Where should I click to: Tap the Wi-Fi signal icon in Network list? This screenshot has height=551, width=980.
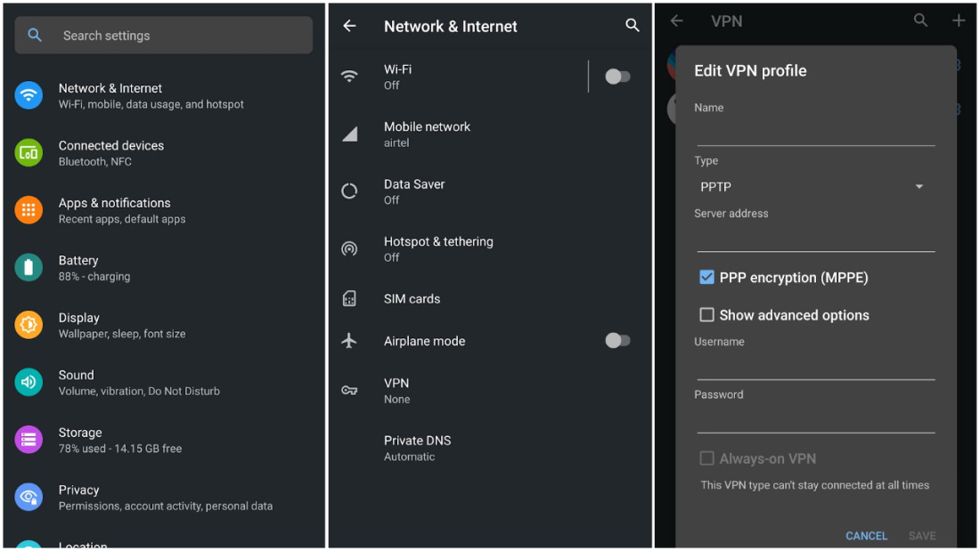point(349,77)
